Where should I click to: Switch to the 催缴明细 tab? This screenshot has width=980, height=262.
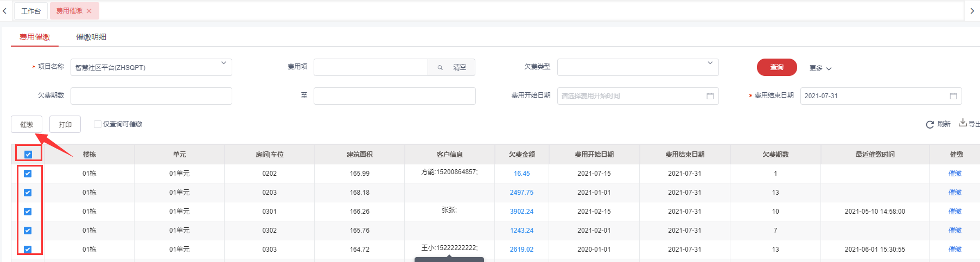(x=91, y=37)
